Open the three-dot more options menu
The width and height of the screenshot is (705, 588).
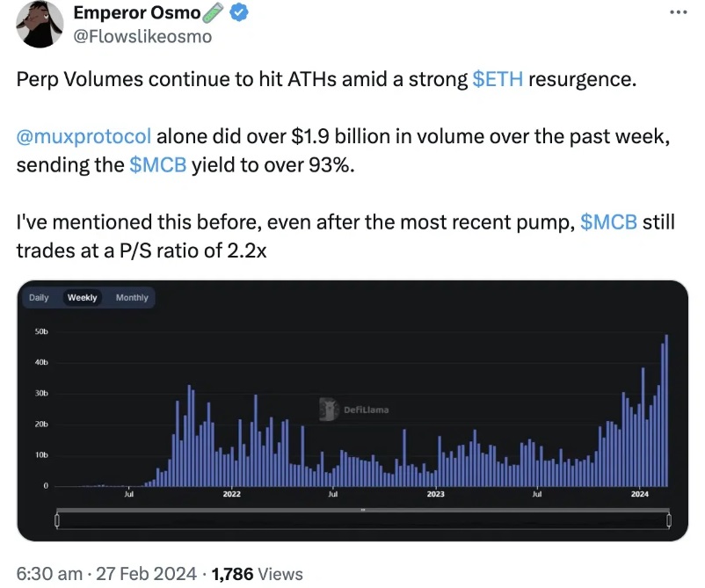click(678, 12)
